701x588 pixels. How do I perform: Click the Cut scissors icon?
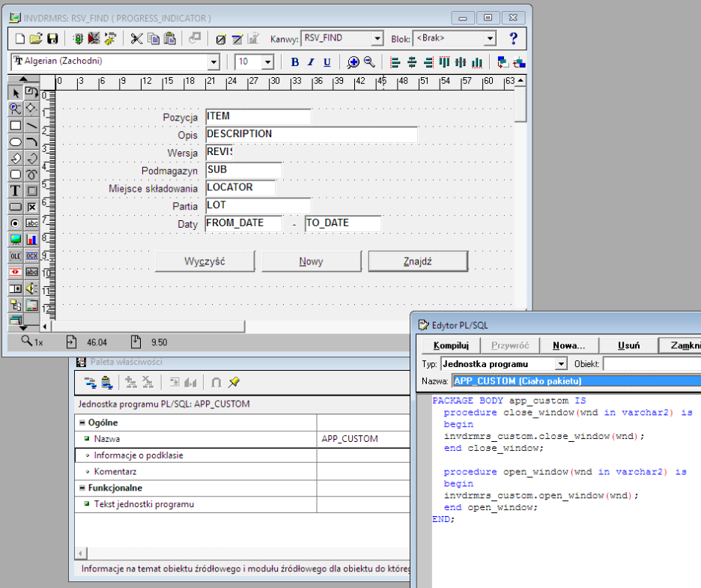click(136, 39)
